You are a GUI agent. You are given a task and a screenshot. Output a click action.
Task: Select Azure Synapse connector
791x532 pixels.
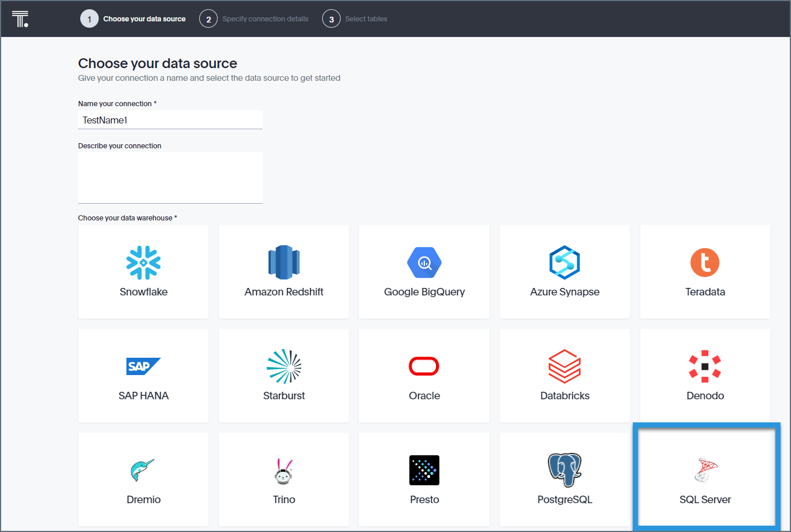(565, 271)
